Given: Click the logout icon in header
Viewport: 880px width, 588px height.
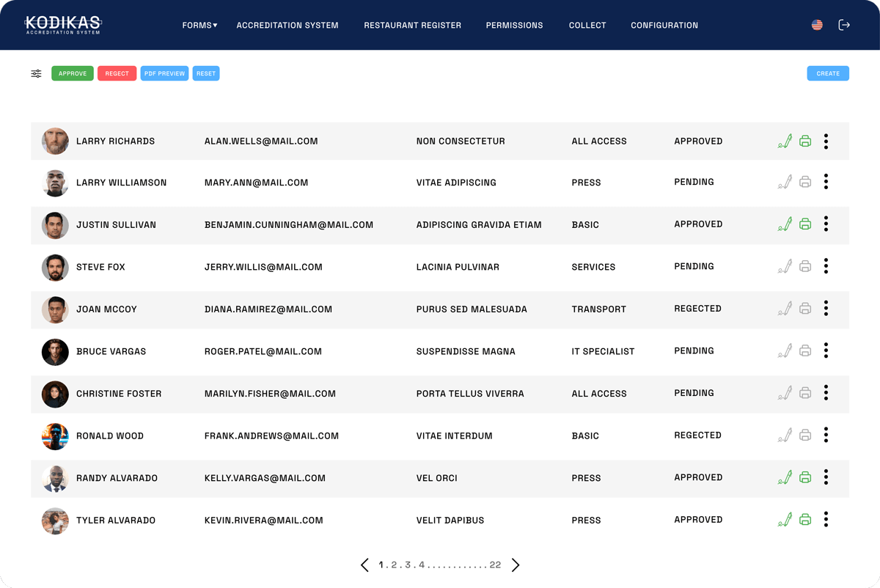Looking at the screenshot, I should [844, 25].
